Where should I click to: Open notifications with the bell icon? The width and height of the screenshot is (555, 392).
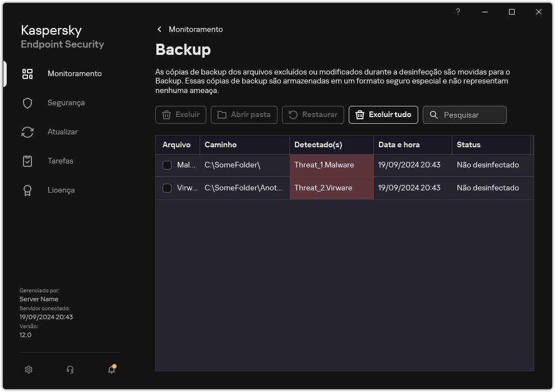(x=111, y=370)
